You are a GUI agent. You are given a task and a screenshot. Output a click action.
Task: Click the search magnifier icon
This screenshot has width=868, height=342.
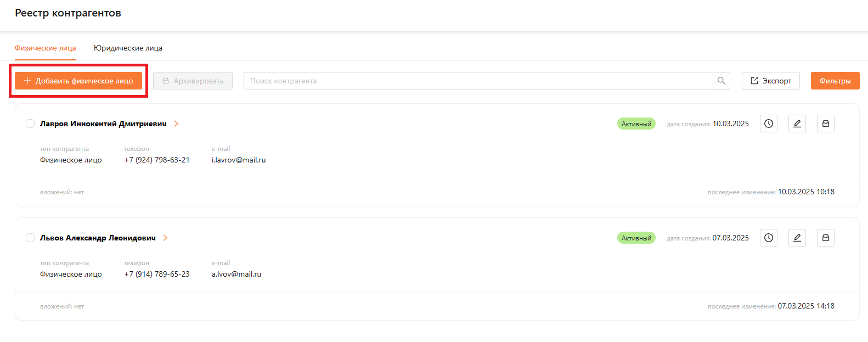(721, 81)
